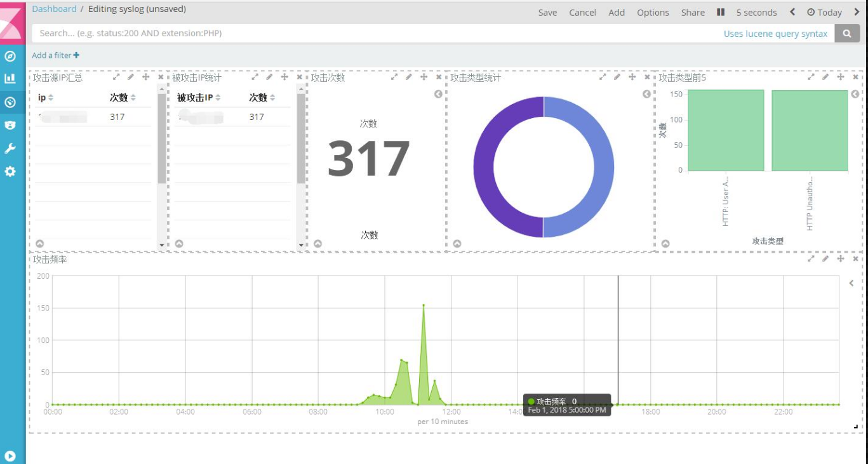
Task: Click the Add a filter link
Action: [56, 55]
